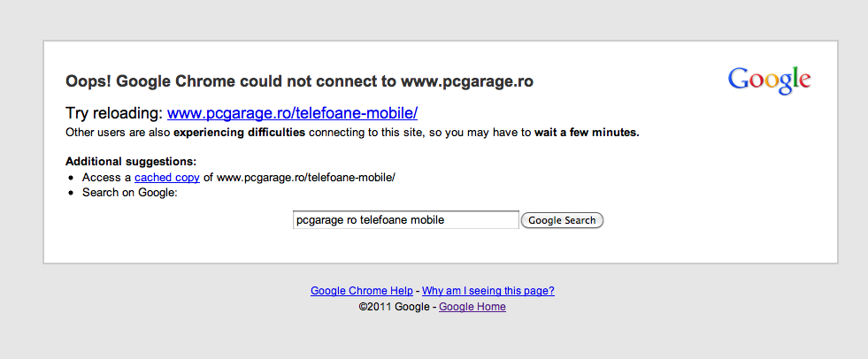Open Google Chrome Help link
This screenshot has width=868, height=359.
[x=362, y=290]
